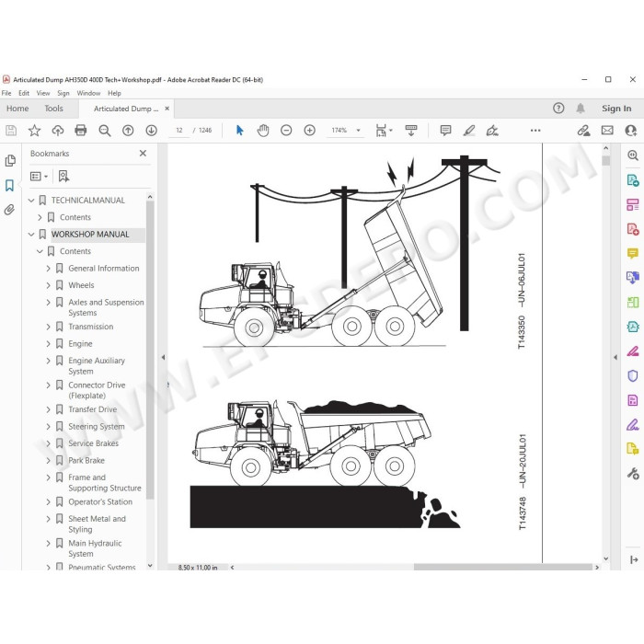Switch to the Tools tab
Viewport: 644px width, 644px height.
click(x=53, y=109)
